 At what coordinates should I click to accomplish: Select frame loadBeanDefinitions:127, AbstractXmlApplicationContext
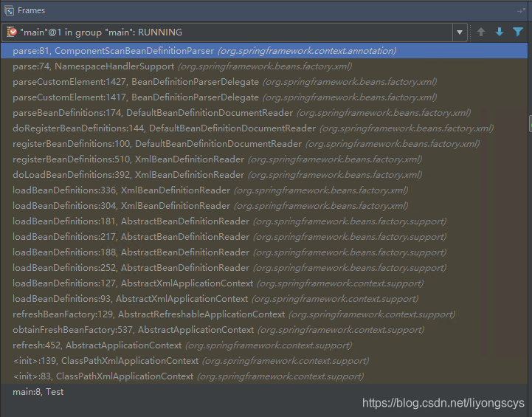tap(264, 283)
